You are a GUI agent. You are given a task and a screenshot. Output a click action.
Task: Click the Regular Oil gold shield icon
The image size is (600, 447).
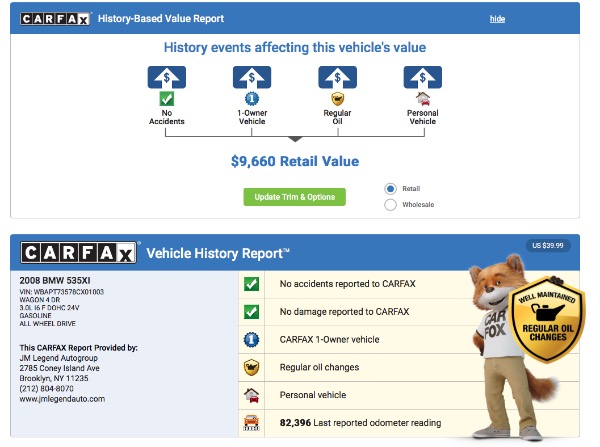coord(338,99)
